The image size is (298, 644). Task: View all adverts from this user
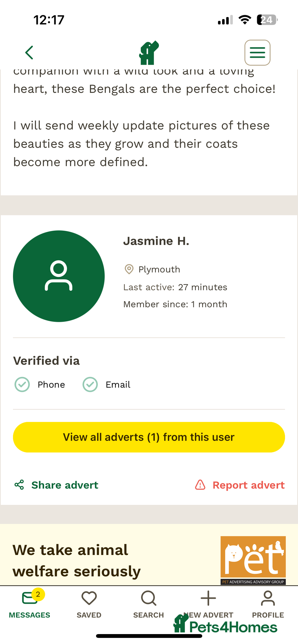(x=149, y=437)
